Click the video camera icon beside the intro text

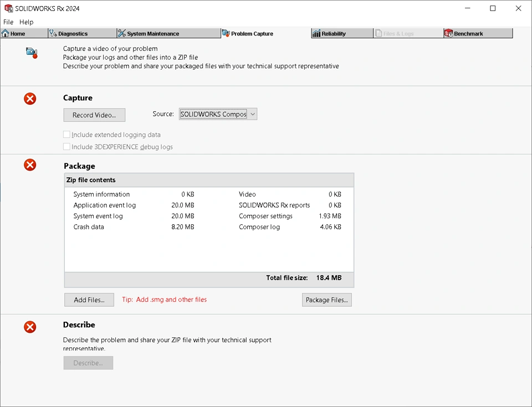pyautogui.click(x=32, y=53)
